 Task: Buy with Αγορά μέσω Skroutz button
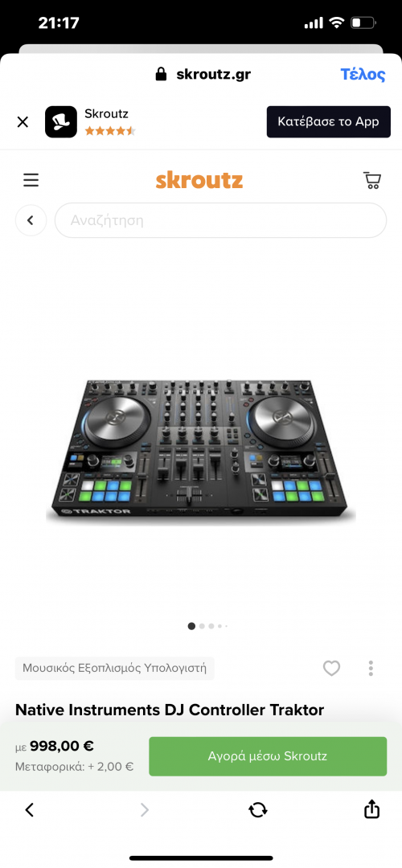pos(268,756)
